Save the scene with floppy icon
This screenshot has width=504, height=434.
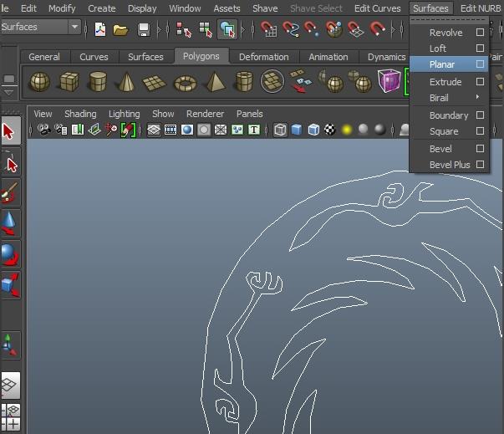[144, 29]
